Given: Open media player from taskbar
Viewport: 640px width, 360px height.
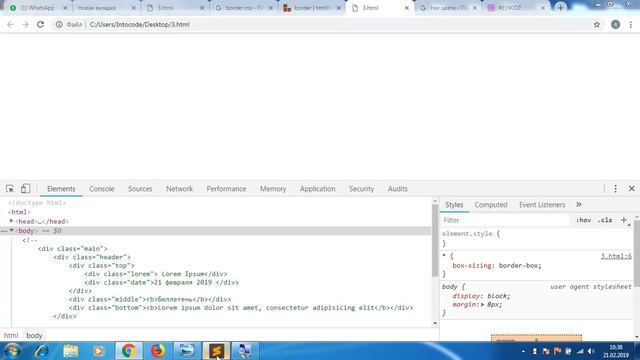Looking at the screenshot, I should 98,351.
